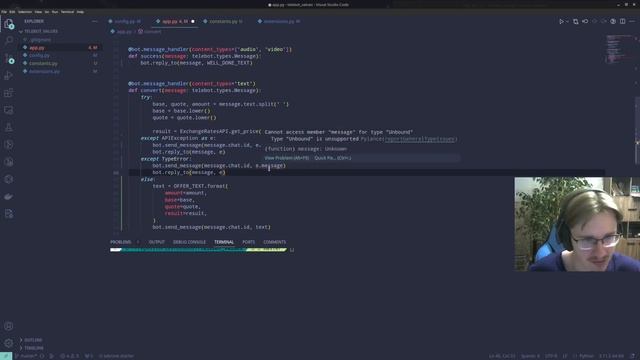Image resolution: width=640 pixels, height=360 pixels.
Task: Open constants.py from the file explorer
Action: (43, 64)
